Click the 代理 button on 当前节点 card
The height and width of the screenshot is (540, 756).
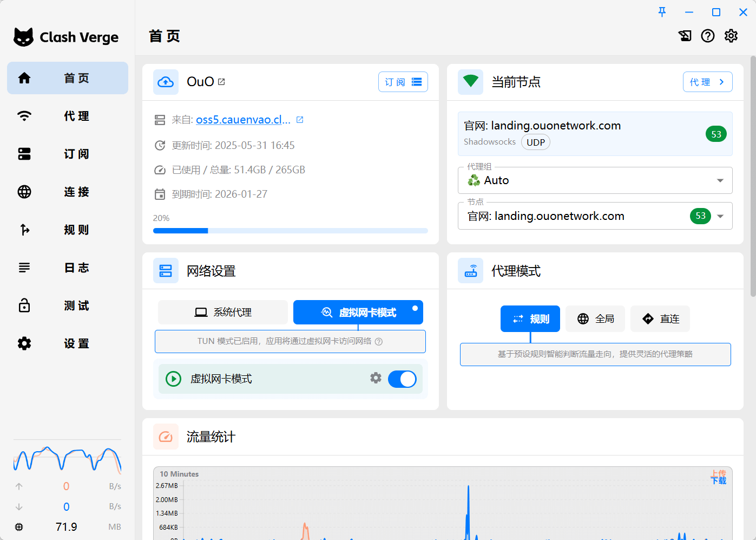point(708,82)
